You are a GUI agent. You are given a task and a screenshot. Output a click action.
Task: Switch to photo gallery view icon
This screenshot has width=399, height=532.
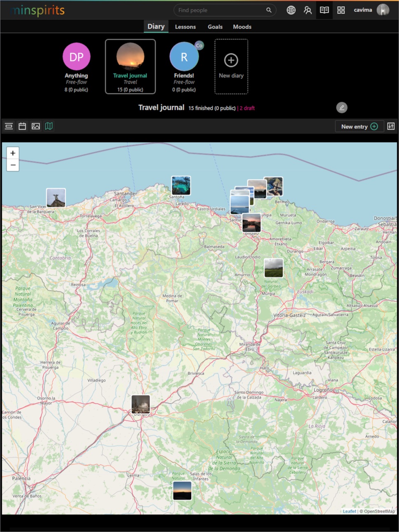coord(36,126)
